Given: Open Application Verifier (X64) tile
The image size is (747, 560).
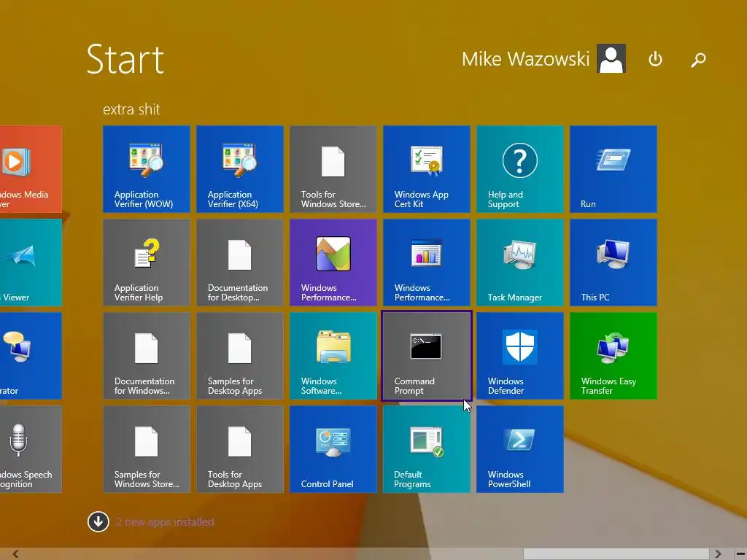Looking at the screenshot, I should pos(239,169).
